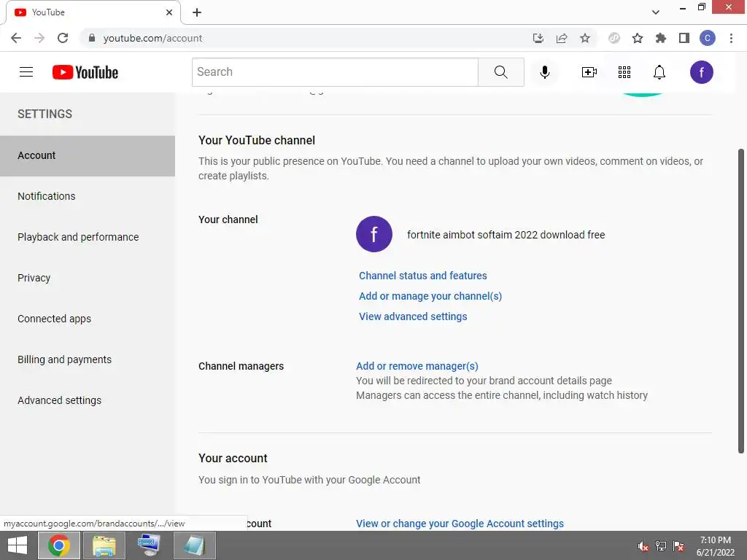Open the notepad-like taskbar app
This screenshot has height=560, width=747.
coord(194,545)
